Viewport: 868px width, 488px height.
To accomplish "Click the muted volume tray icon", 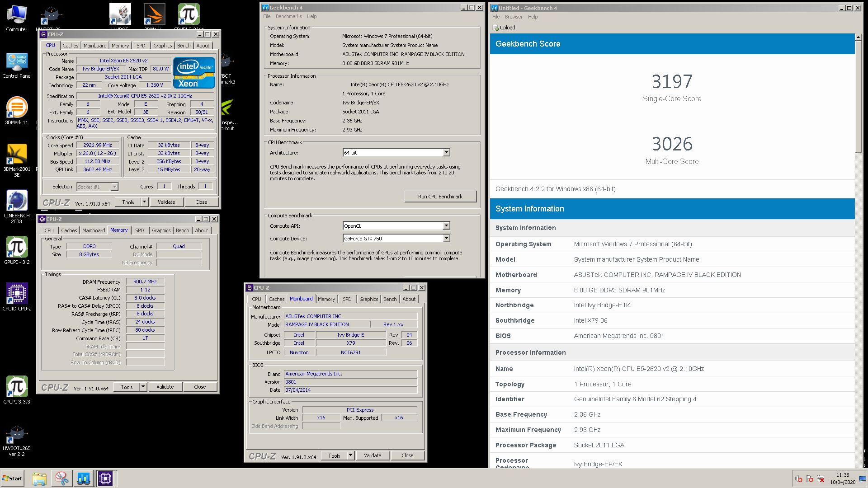I will point(799,479).
